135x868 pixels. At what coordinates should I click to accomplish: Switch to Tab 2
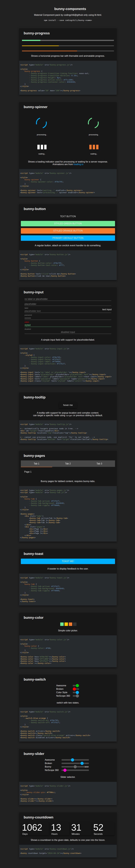pyautogui.click(x=68, y=464)
